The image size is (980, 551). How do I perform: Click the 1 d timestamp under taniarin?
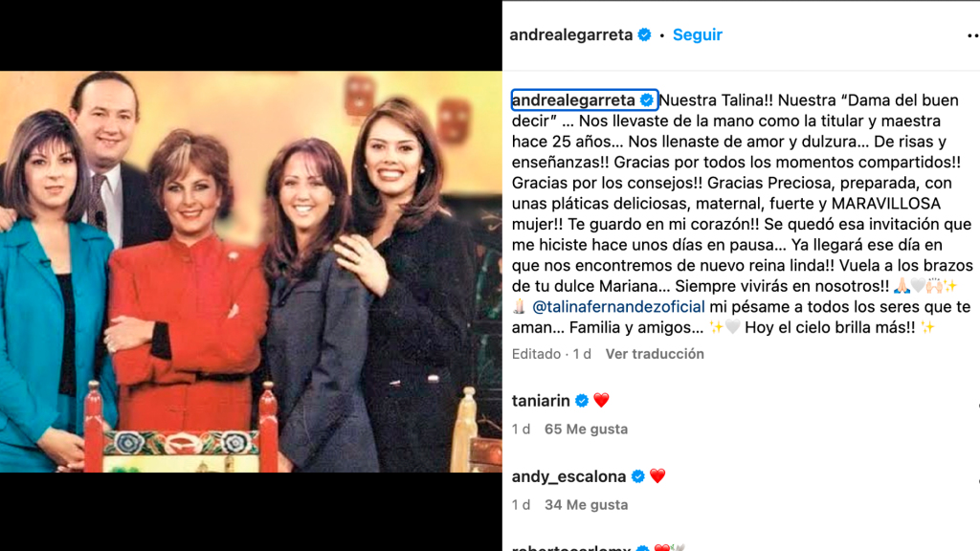click(x=521, y=430)
